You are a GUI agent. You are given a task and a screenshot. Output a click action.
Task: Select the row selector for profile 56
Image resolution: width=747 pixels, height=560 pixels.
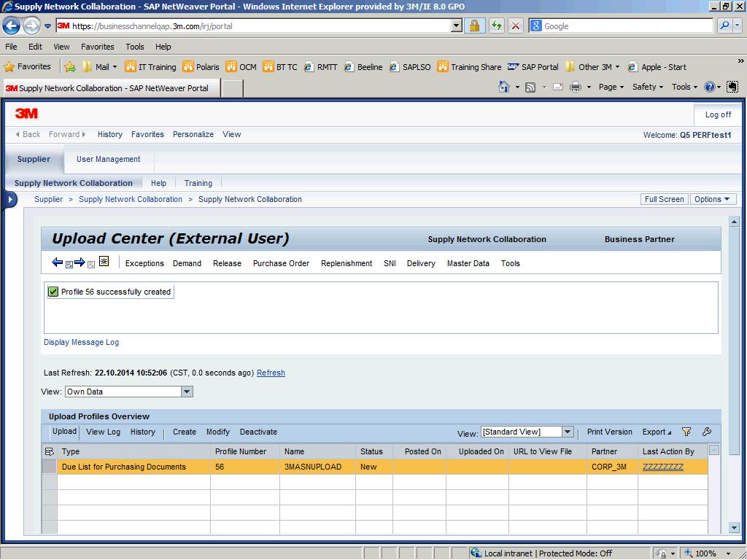pyautogui.click(x=50, y=467)
